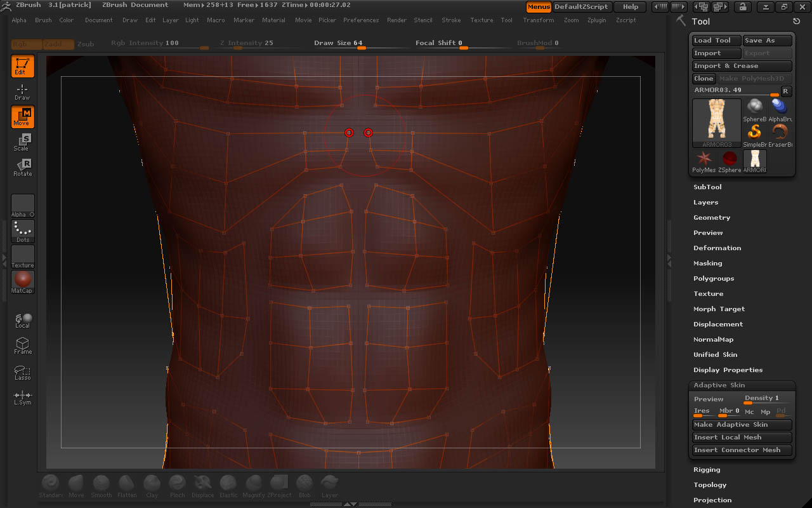Expand the Rigging section
812x508 pixels.
(707, 470)
